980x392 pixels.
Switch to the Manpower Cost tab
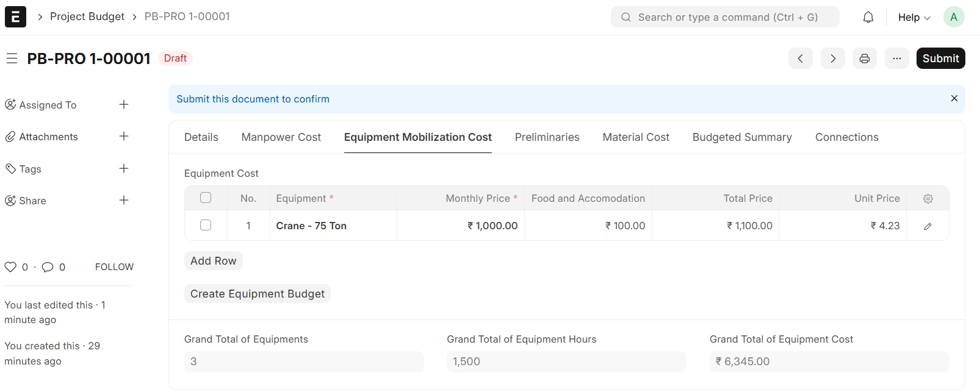281,137
